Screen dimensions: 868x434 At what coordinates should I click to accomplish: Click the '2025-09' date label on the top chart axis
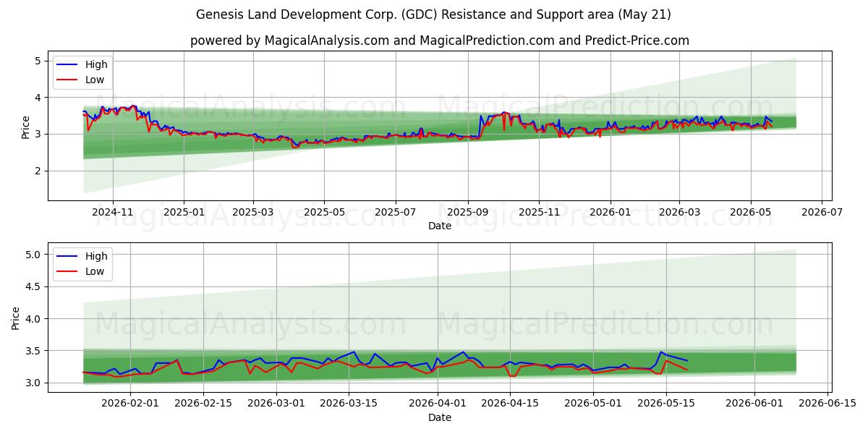[x=467, y=213]
